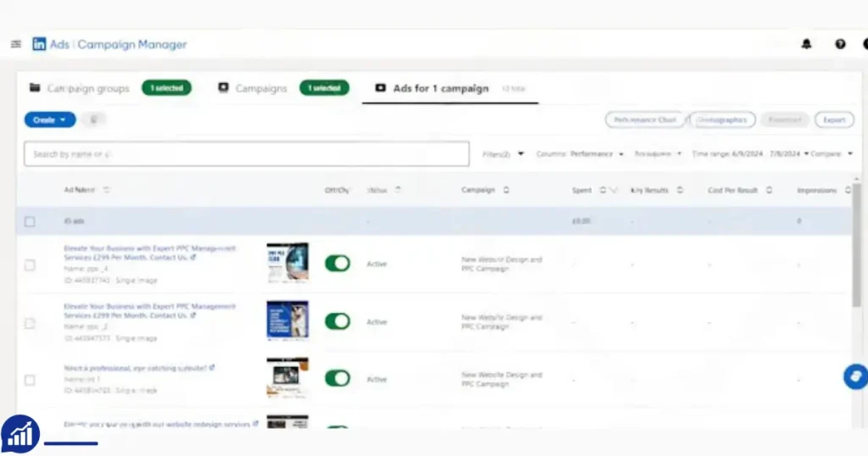Click the Campaign cell for the ppc_2 ad
868x456 pixels.
tap(502, 322)
